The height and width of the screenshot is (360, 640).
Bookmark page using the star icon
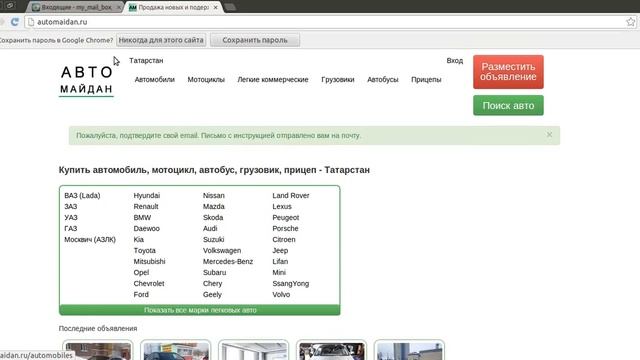631,22
